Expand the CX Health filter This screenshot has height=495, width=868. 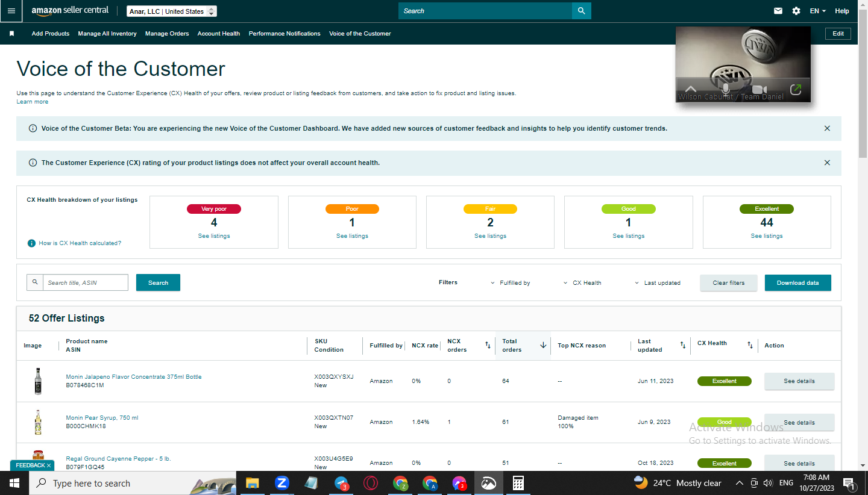tap(582, 282)
